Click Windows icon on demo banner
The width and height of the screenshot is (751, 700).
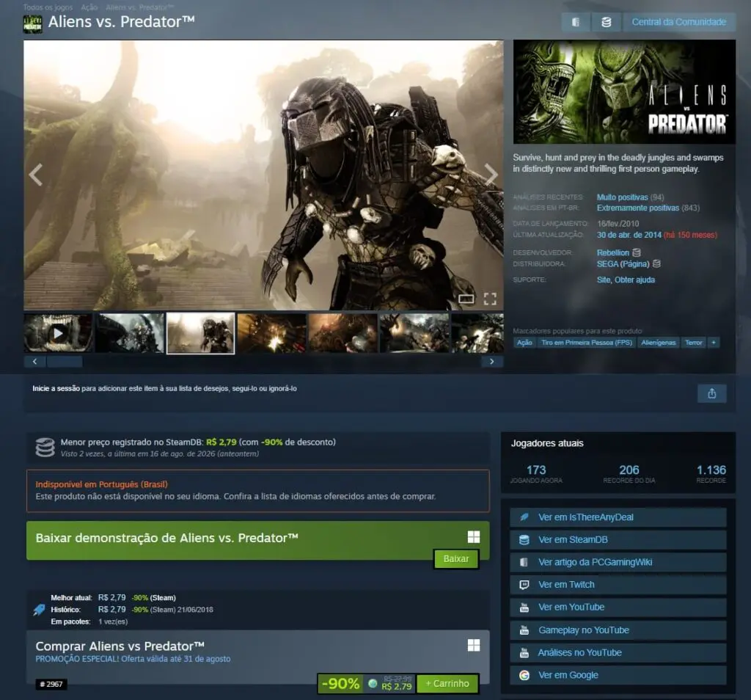[x=474, y=536]
